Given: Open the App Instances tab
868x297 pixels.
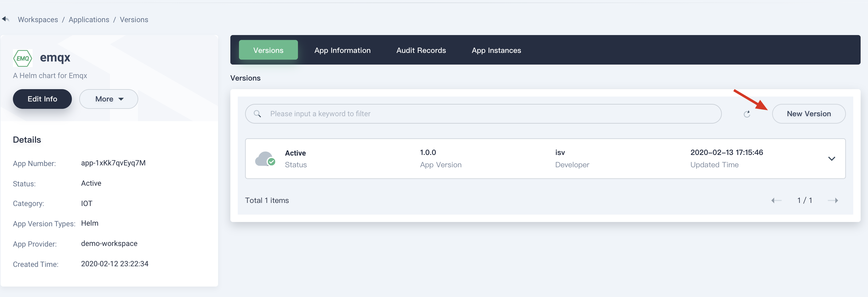Looking at the screenshot, I should click(x=496, y=50).
